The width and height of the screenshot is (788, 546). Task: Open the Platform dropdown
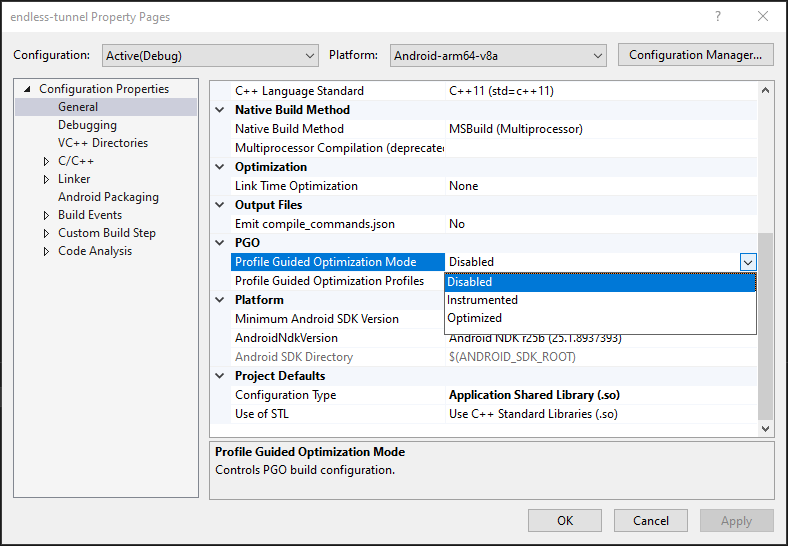498,55
